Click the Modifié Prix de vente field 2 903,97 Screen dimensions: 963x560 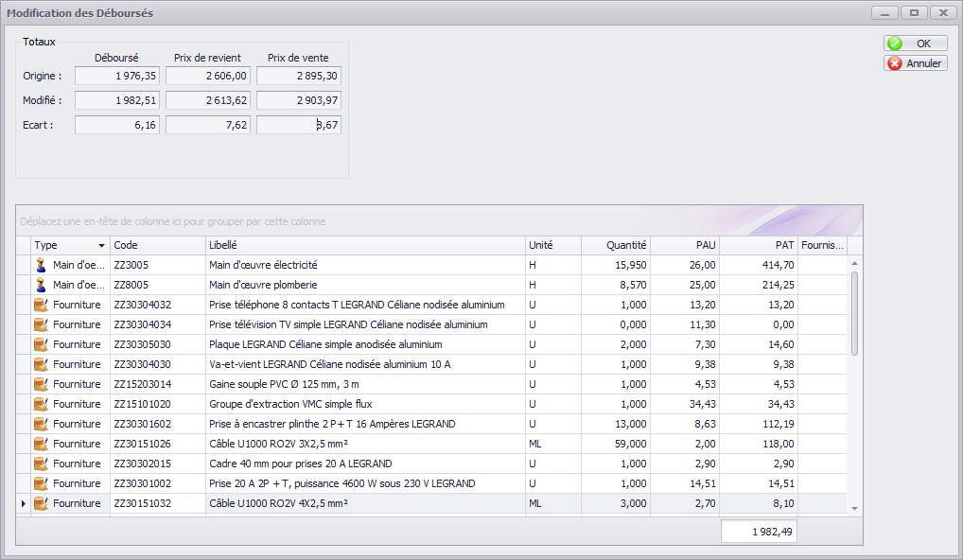point(299,100)
